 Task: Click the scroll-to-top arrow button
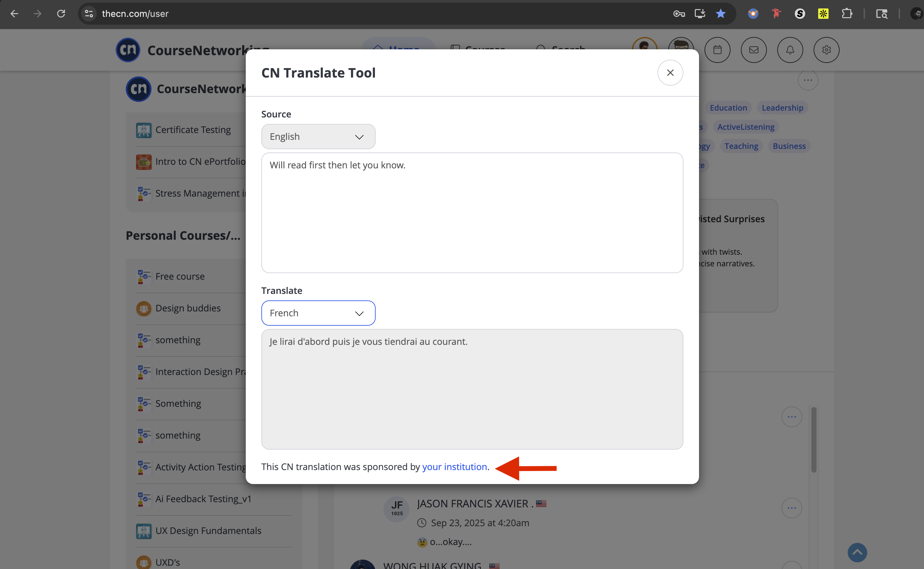click(857, 552)
